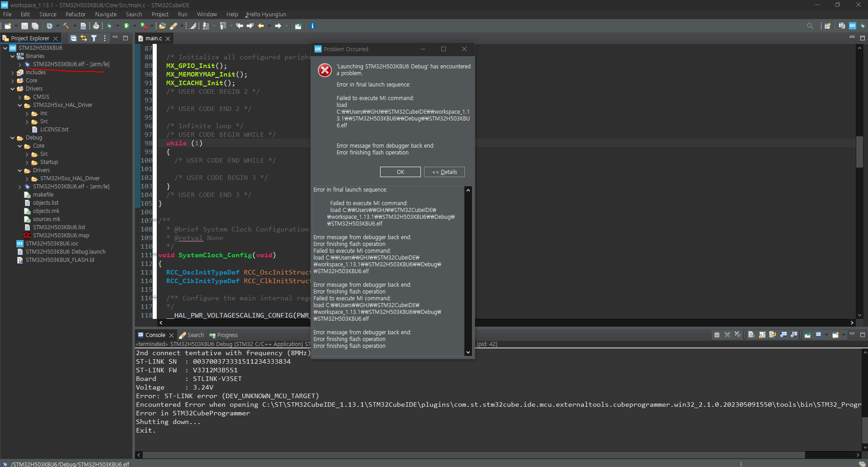This screenshot has height=467, width=868.
Task: Collapse the Binaries tree node
Action: click(12, 56)
